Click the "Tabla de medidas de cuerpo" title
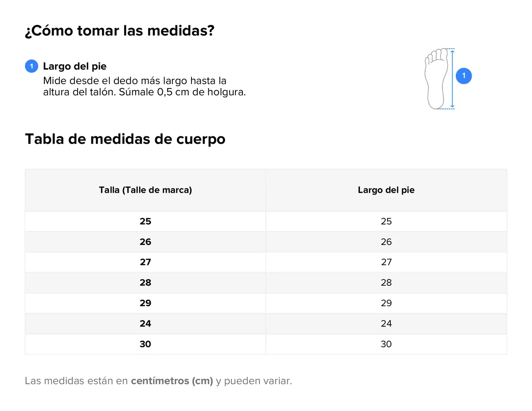 coord(125,139)
